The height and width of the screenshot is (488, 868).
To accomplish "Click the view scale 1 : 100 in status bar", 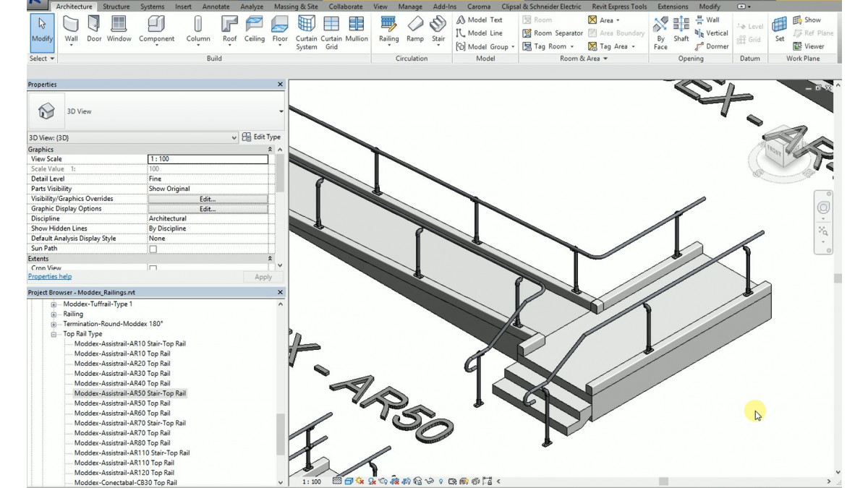I will [x=312, y=481].
